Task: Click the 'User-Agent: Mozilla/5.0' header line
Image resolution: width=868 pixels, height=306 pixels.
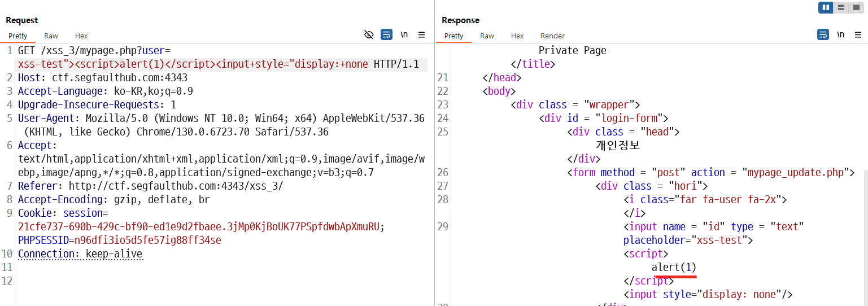Action: click(221, 118)
